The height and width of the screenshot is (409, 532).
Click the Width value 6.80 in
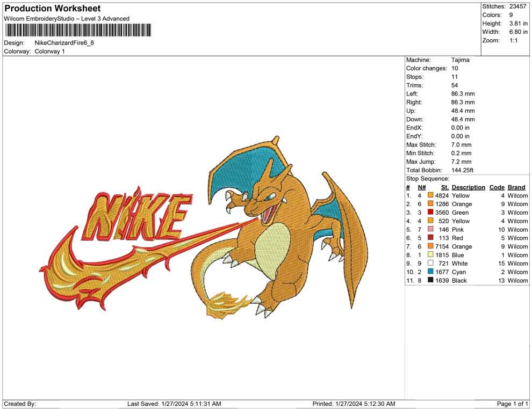(x=519, y=32)
